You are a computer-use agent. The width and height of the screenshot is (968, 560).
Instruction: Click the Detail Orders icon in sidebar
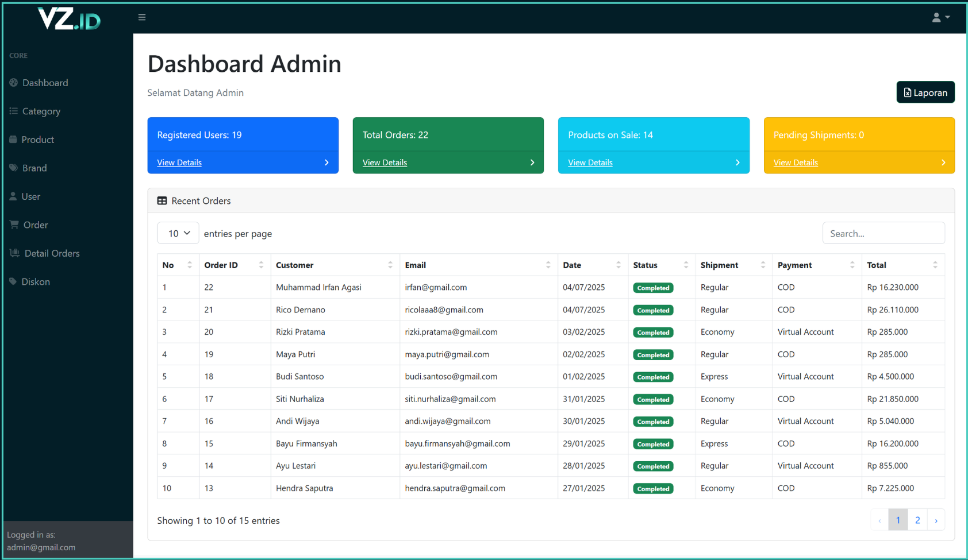point(15,253)
